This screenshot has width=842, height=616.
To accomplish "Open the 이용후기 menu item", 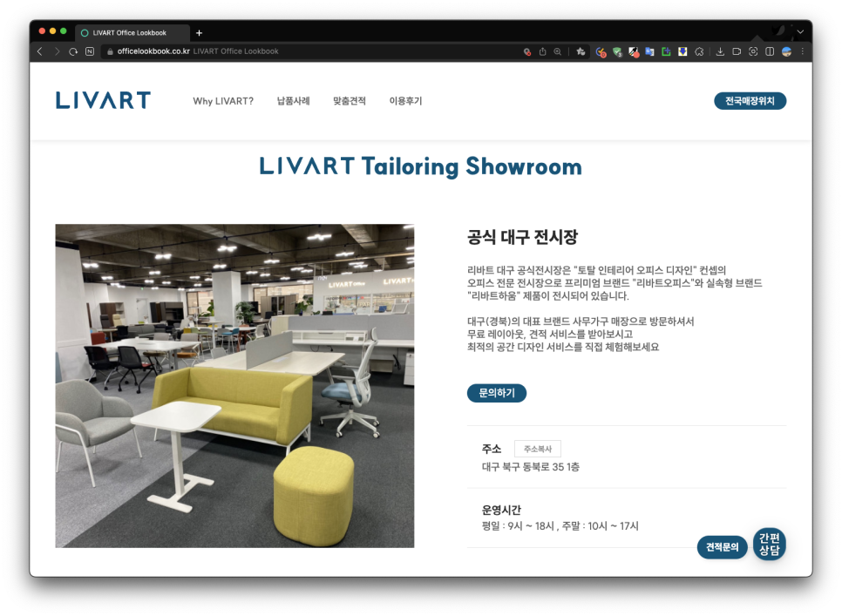I will (x=406, y=101).
